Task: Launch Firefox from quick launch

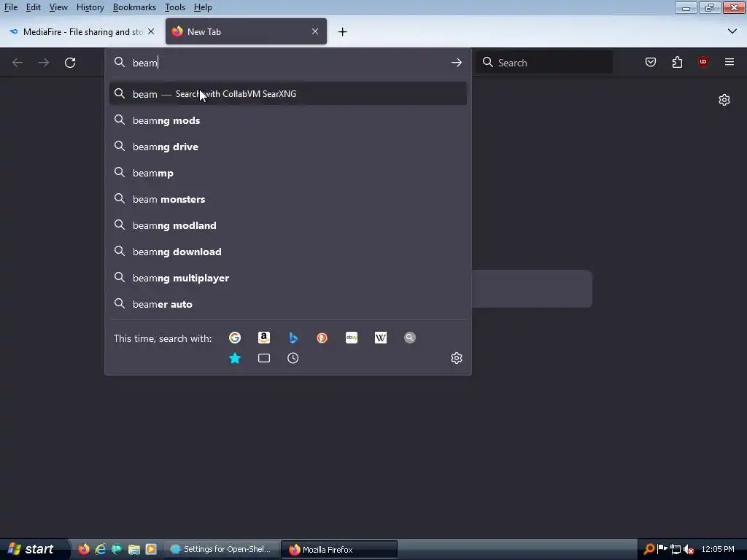Action: 84,549
